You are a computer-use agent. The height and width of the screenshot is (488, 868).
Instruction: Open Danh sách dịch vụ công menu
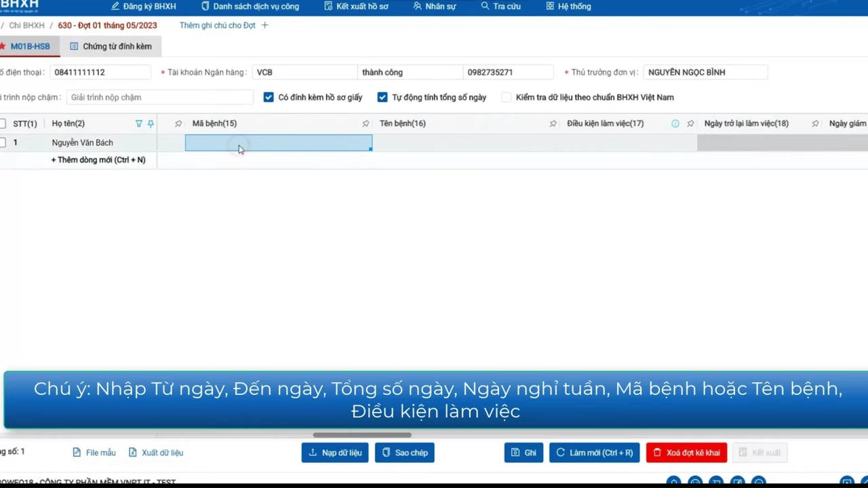coord(250,6)
